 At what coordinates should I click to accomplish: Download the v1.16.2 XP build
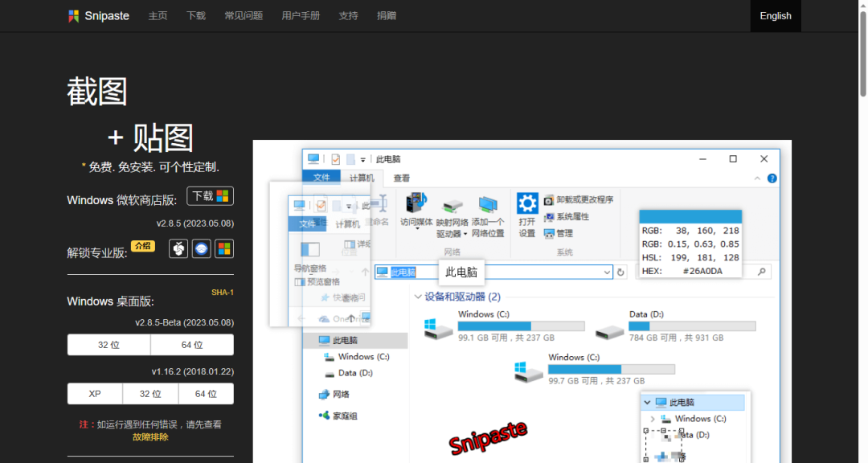click(95, 394)
